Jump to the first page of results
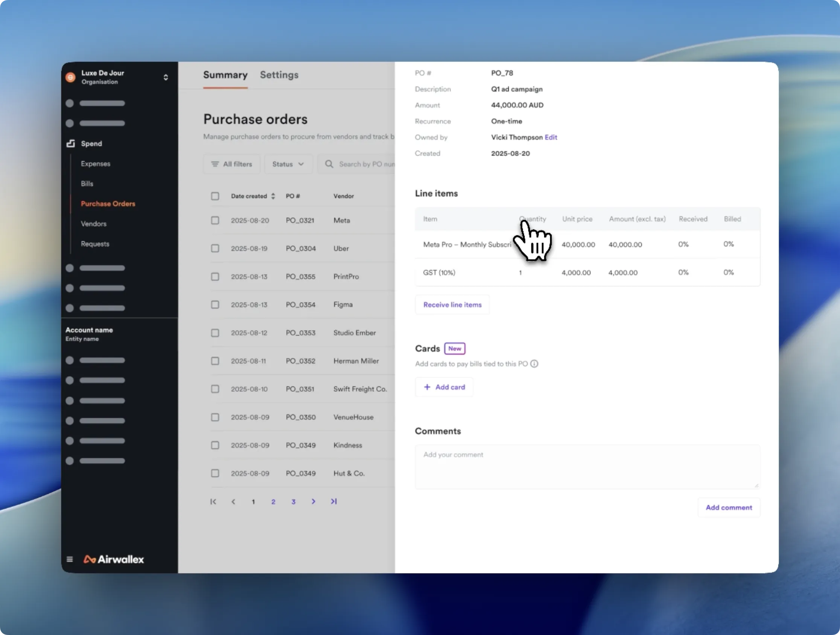The height and width of the screenshot is (635, 840). (x=213, y=501)
